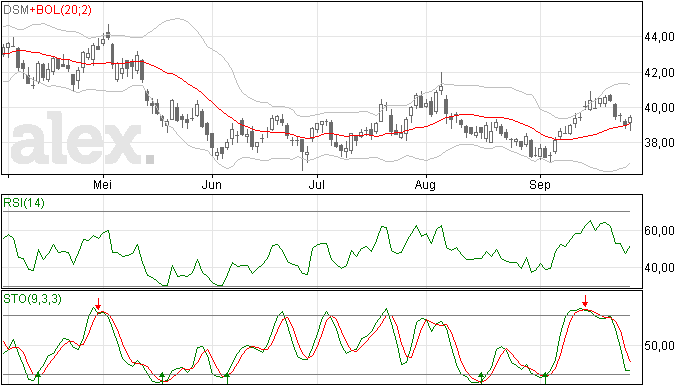Select the +BOL(20;2) indicator label
This screenshot has height=387, width=690.
(61, 9)
